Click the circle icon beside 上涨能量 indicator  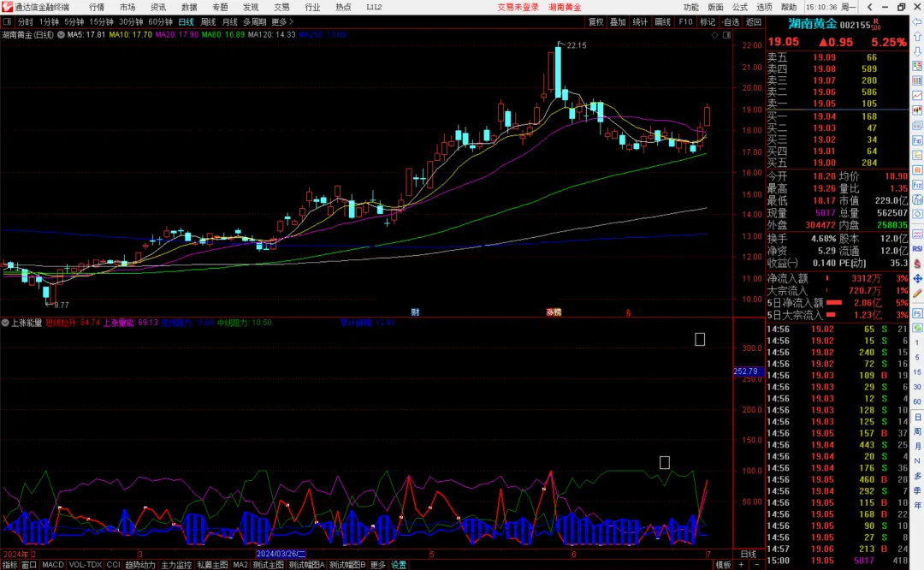click(x=5, y=323)
